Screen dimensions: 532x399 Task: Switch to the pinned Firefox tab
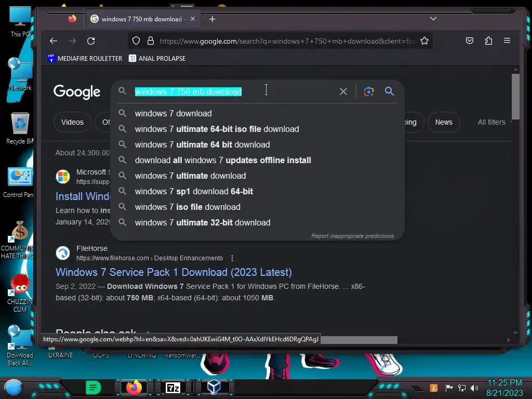tap(72, 19)
